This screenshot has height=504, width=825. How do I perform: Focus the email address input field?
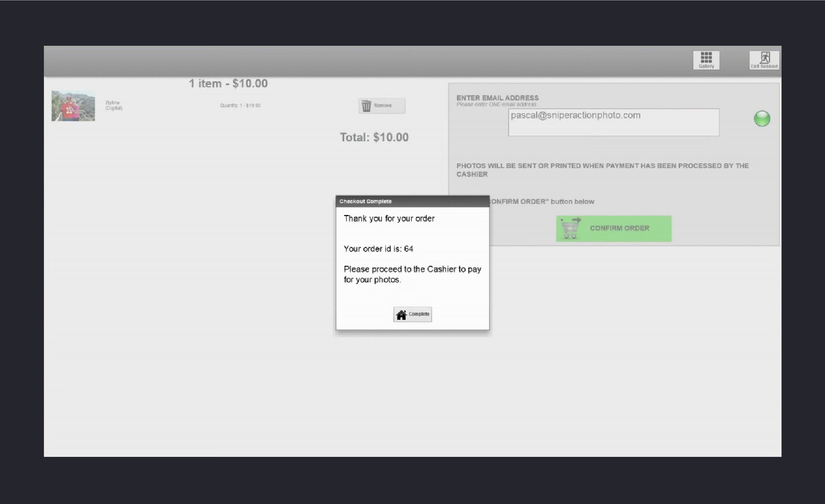614,122
